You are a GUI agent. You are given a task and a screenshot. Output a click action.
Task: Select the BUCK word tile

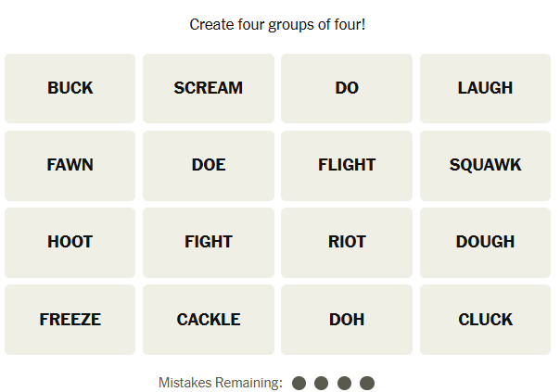[x=70, y=88]
